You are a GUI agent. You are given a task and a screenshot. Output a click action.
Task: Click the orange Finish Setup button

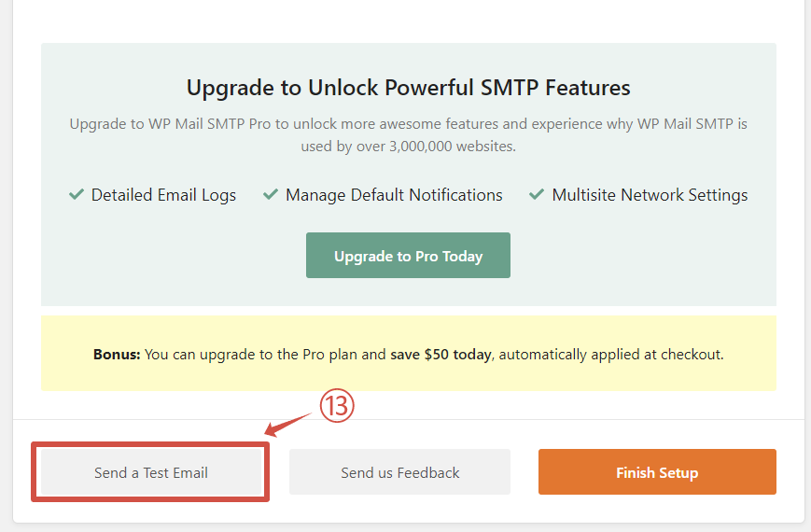(x=657, y=472)
